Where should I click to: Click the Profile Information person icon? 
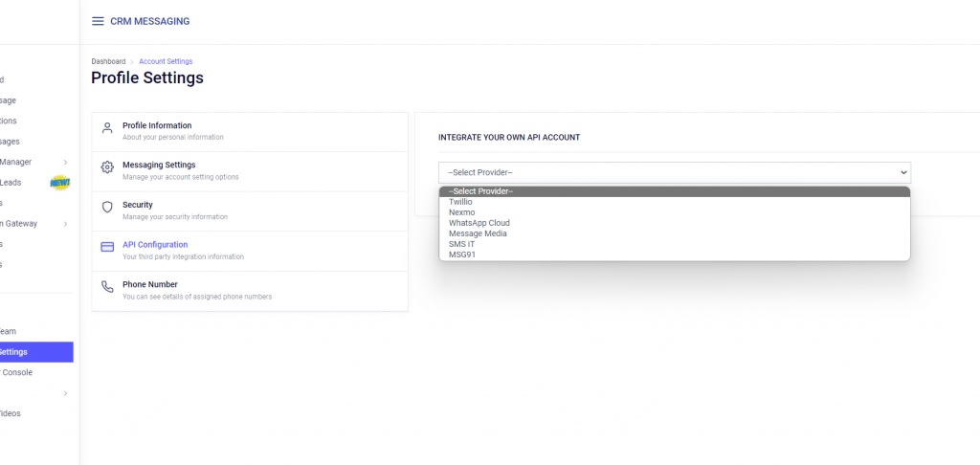(x=107, y=128)
